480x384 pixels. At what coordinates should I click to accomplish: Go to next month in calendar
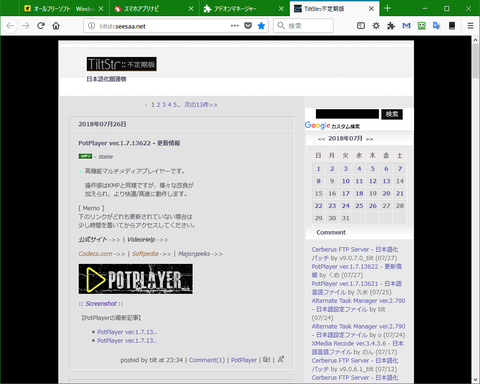[x=369, y=139]
